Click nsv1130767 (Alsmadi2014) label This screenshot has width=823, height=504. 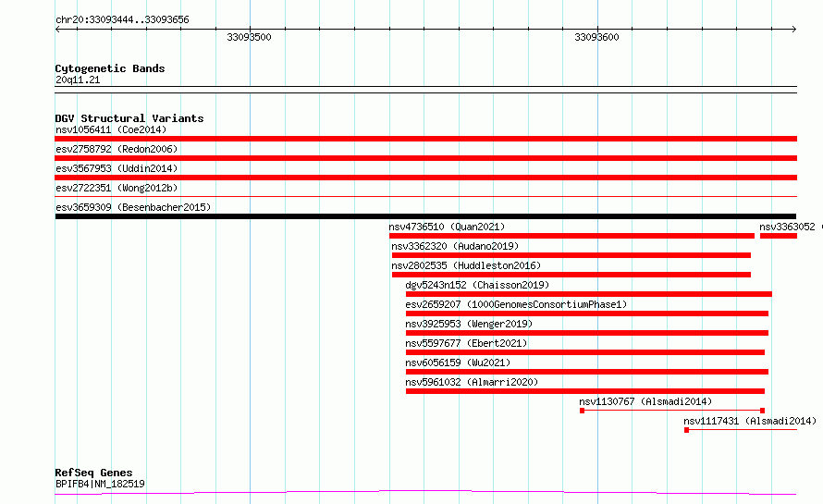click(x=645, y=401)
